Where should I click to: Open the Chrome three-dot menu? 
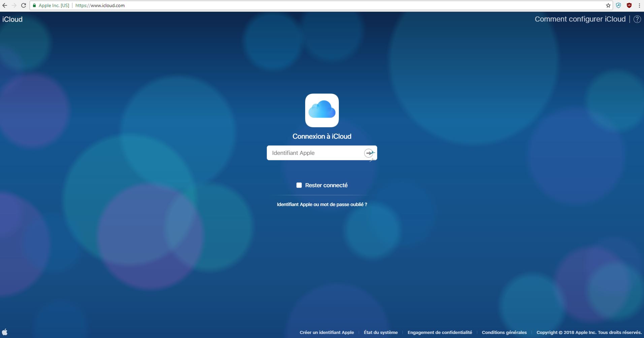pos(639,5)
